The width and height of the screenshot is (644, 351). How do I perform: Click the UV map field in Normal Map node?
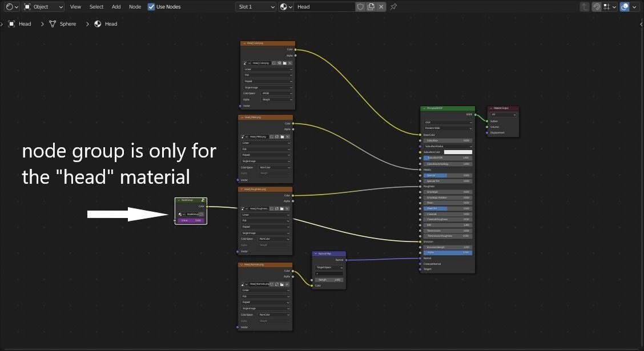coord(329,273)
